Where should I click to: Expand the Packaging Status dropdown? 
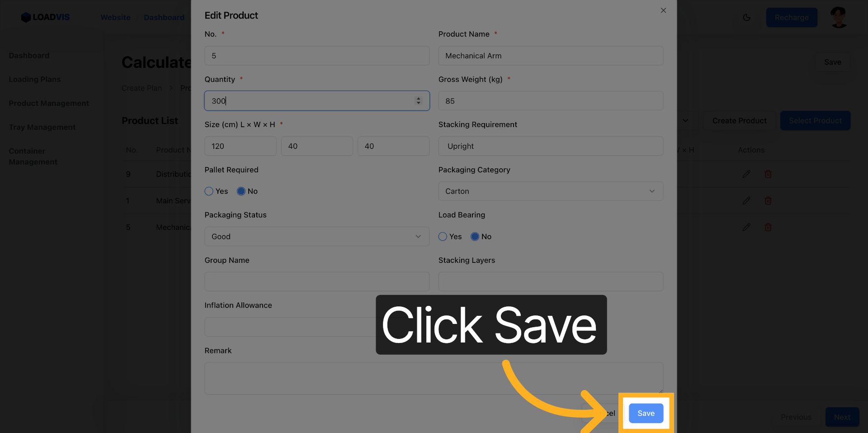click(x=317, y=236)
